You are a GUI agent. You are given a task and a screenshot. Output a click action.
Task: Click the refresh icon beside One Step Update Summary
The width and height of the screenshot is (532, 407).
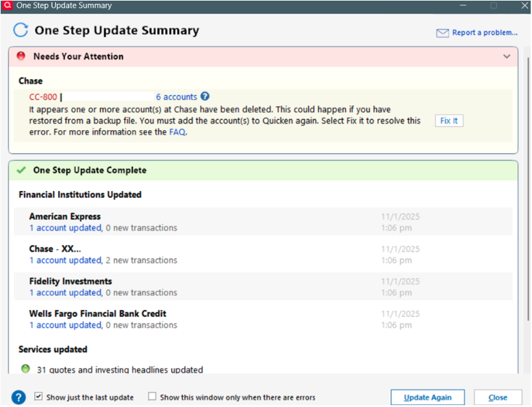21,30
